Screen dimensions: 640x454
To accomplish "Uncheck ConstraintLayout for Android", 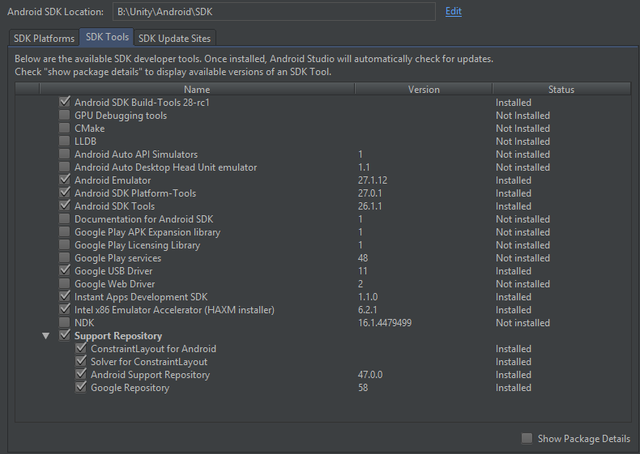I will point(81,349).
